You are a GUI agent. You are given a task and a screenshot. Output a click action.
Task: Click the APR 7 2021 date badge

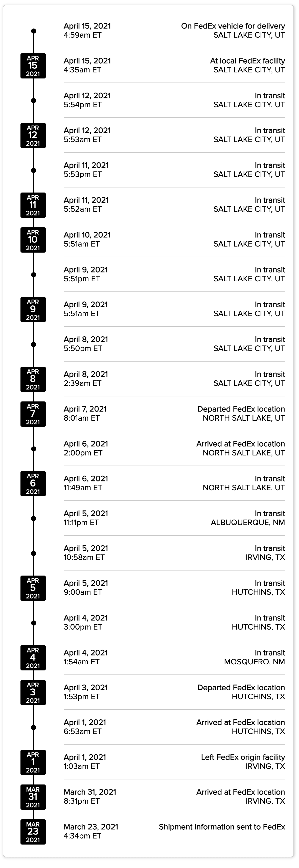(33, 414)
